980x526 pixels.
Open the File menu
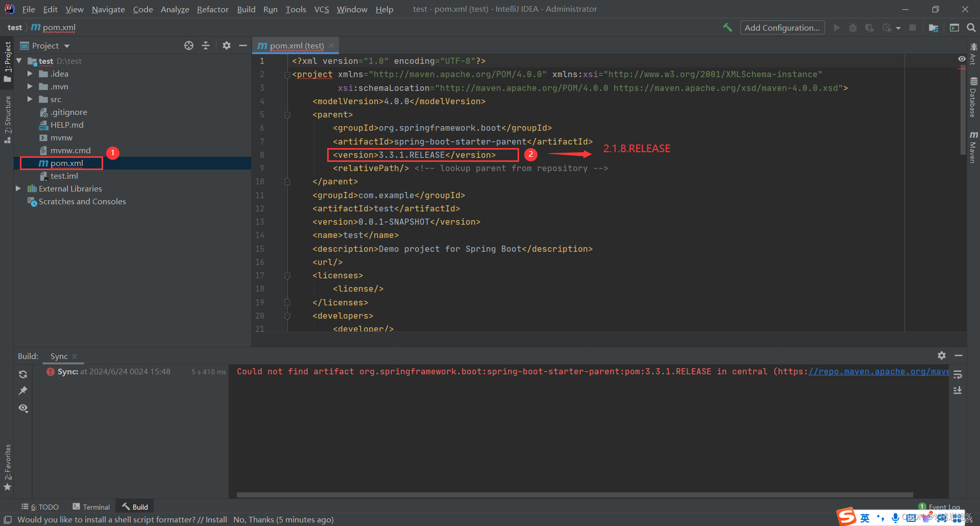pos(29,9)
